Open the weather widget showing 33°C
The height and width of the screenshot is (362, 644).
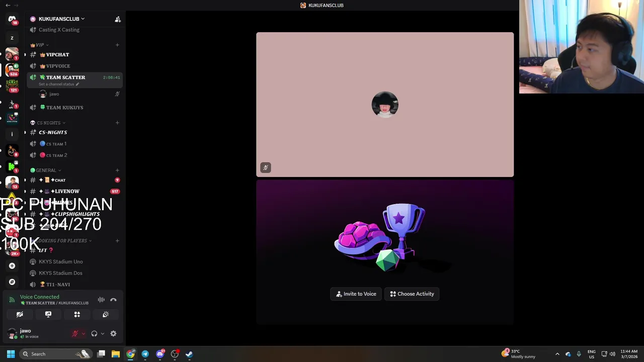coord(519,354)
